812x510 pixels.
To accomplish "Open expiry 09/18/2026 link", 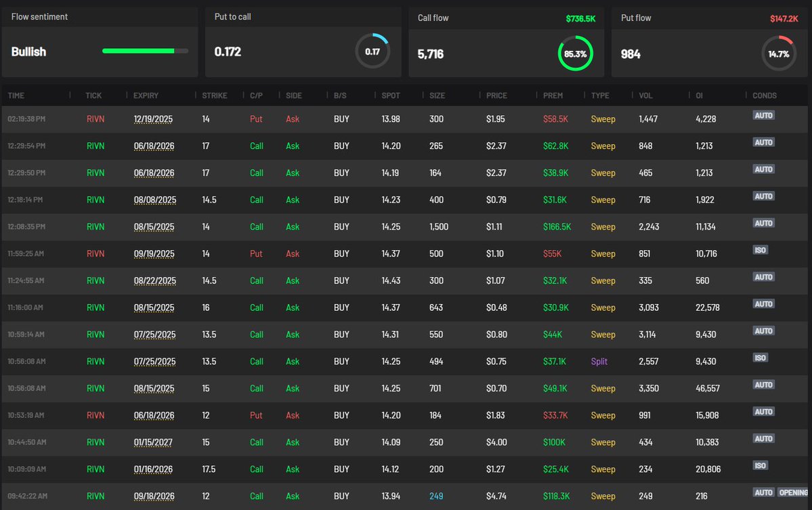I will pos(154,496).
